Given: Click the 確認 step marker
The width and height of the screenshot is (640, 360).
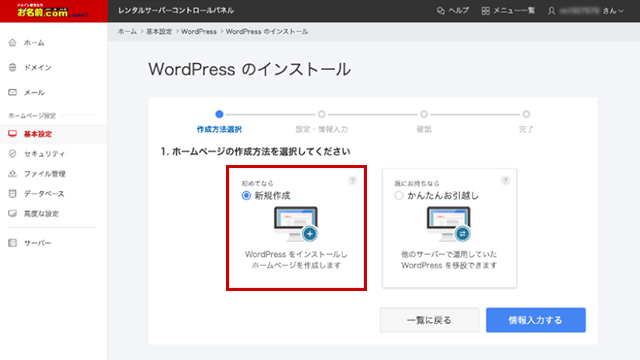Looking at the screenshot, I should point(424,114).
